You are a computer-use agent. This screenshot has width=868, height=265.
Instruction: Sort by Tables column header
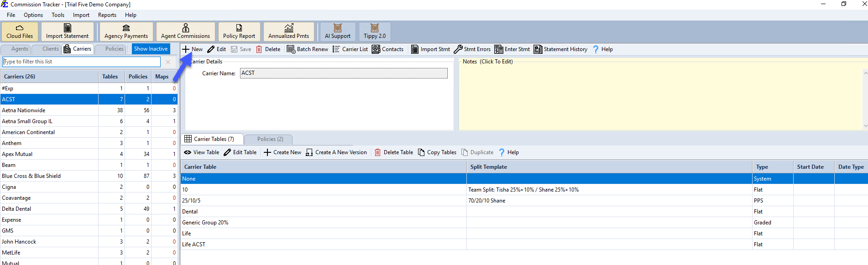click(x=112, y=77)
